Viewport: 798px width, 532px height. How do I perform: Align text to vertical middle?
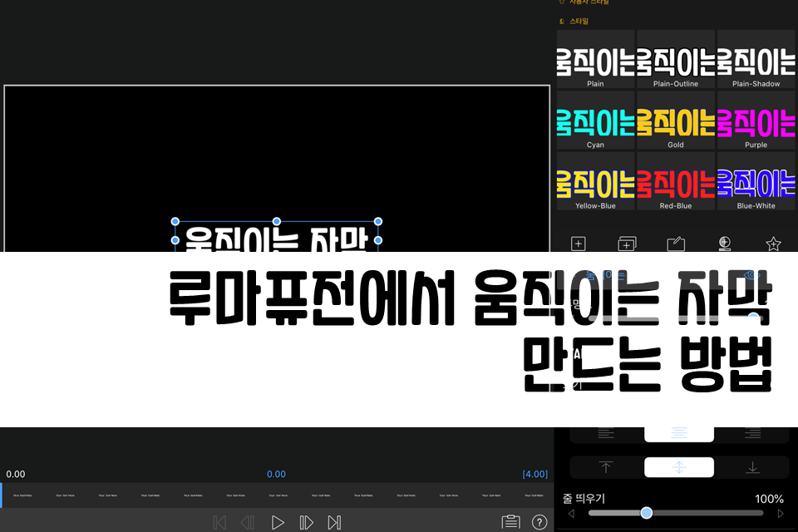679,467
